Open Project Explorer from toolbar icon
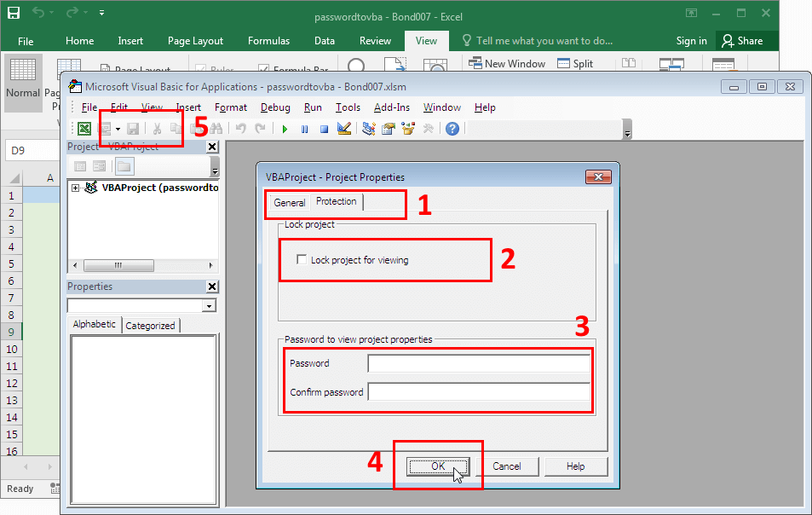Viewport: 812px width, 515px height. pyautogui.click(x=369, y=129)
